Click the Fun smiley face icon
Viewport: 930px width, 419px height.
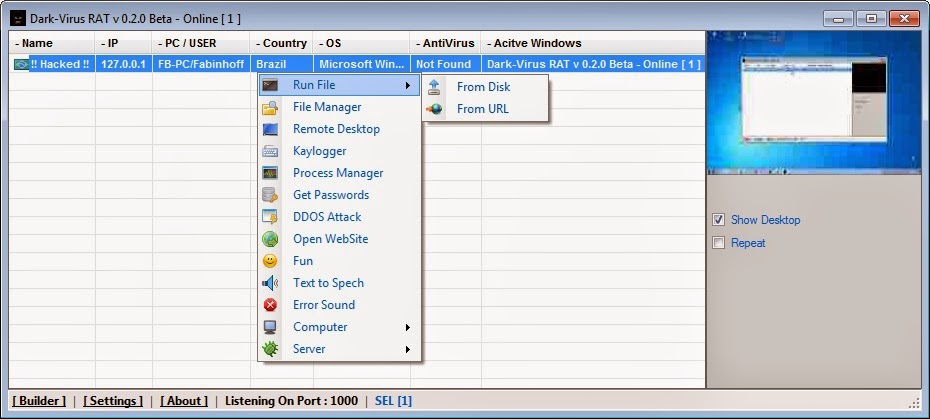click(x=270, y=261)
